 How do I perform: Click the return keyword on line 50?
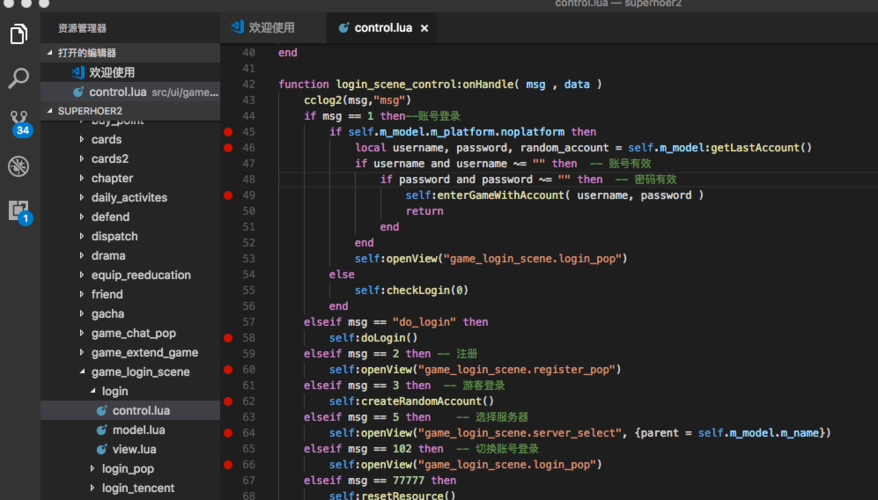pyautogui.click(x=424, y=211)
